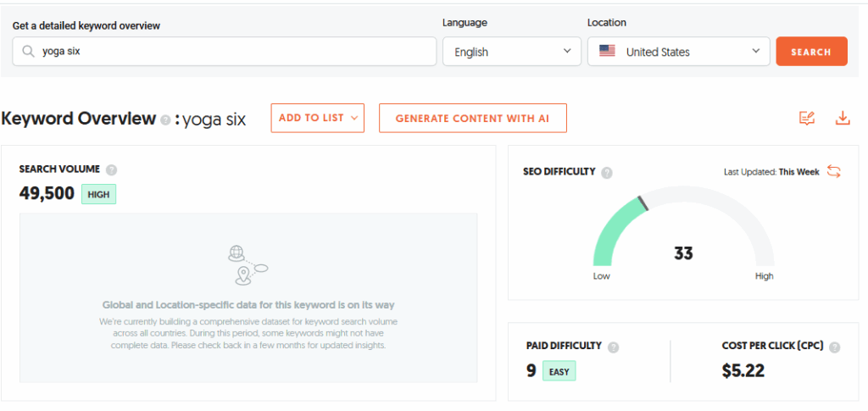Click the Keyword Overview info icon
868x411 pixels.
click(x=165, y=119)
